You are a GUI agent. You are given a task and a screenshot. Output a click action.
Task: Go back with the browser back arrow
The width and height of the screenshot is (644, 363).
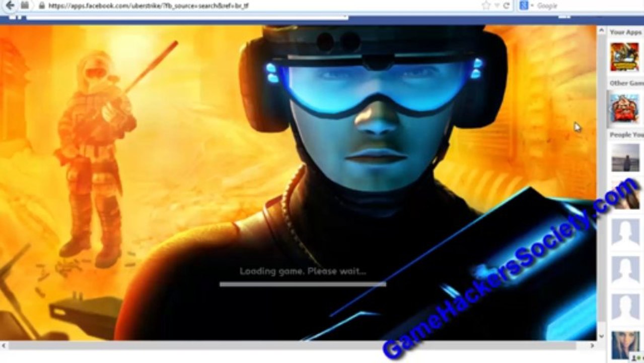click(10, 6)
